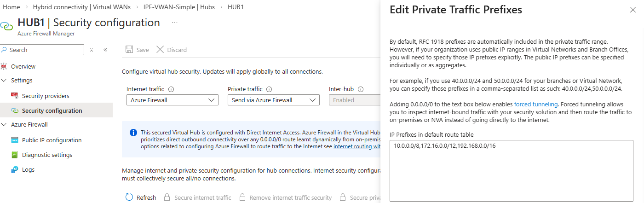Collapse the Azure Firewall section
The height and width of the screenshot is (203, 644).
(4, 125)
